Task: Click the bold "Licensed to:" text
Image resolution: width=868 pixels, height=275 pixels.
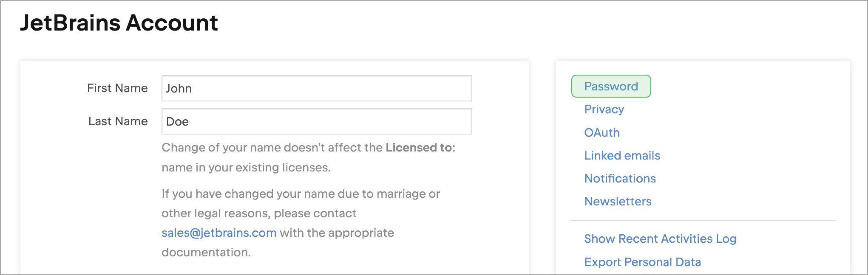Action: pyautogui.click(x=420, y=148)
